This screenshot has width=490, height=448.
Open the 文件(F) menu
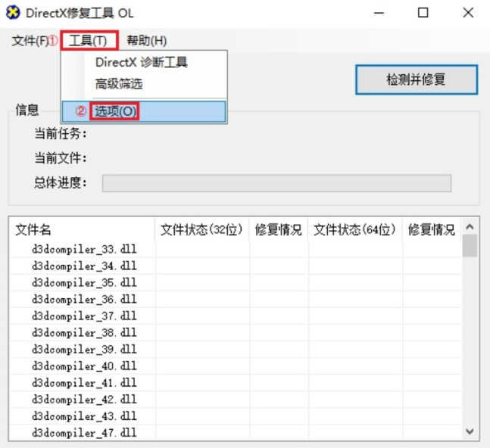click(30, 41)
